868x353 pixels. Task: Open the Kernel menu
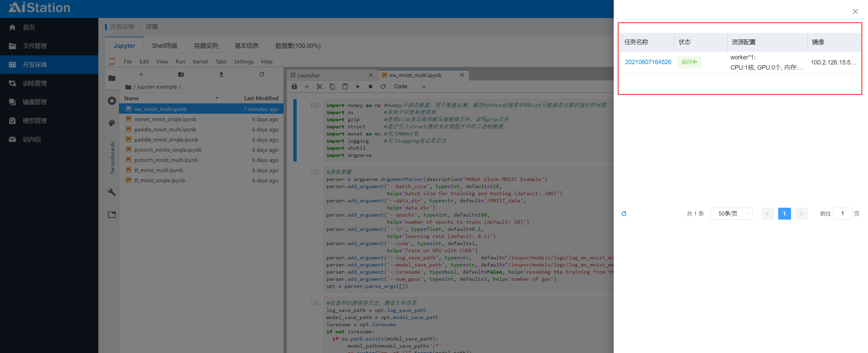(x=200, y=61)
